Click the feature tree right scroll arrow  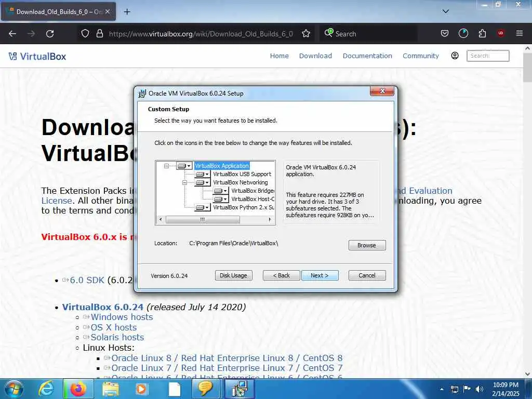(270, 220)
